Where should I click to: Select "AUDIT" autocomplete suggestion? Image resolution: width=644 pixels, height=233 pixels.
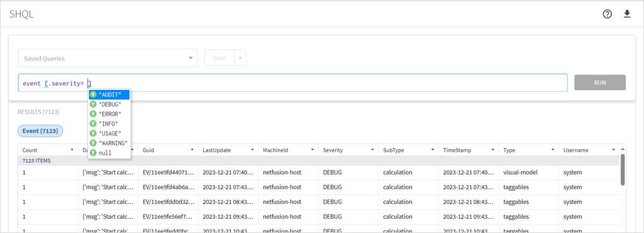click(109, 95)
